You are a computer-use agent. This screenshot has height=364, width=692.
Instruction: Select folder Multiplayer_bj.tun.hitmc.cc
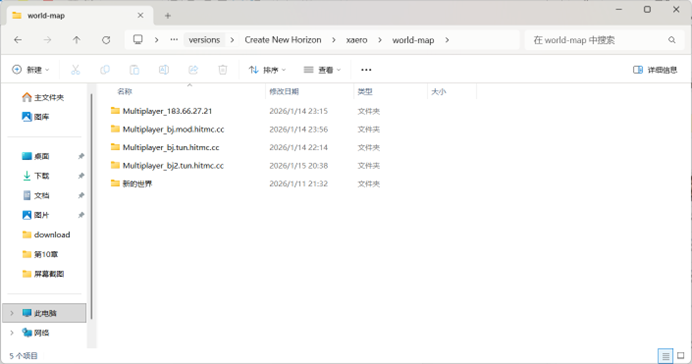click(x=165, y=147)
